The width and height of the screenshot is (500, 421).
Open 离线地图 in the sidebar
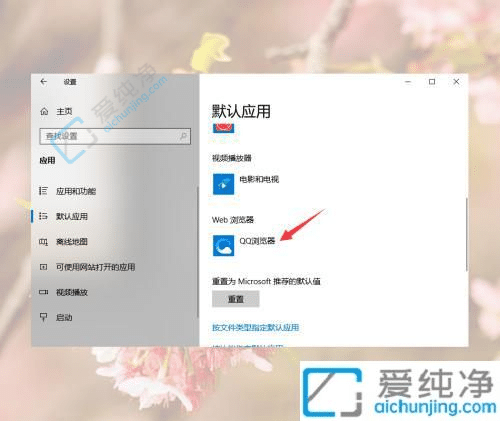click(x=72, y=242)
